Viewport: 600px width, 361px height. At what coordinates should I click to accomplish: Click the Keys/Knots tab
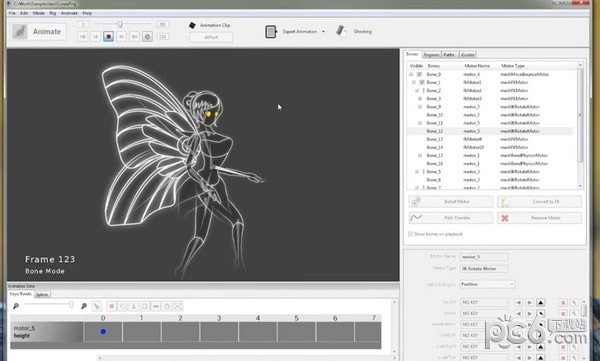point(21,294)
